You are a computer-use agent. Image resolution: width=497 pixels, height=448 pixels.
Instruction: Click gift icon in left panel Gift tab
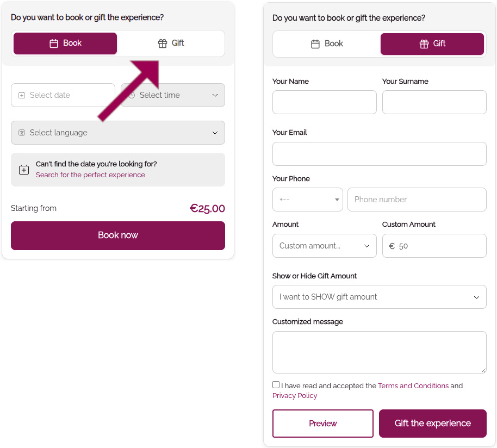163,43
